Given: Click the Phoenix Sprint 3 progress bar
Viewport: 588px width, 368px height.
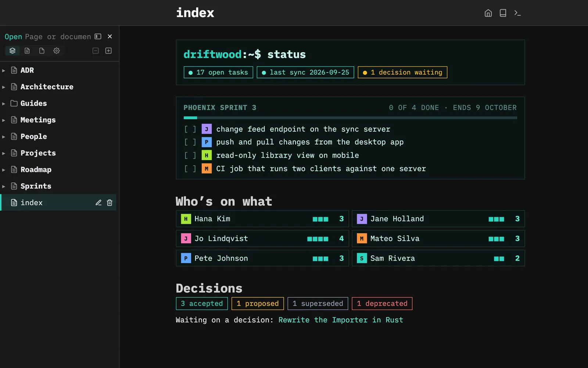Looking at the screenshot, I should 350,118.
